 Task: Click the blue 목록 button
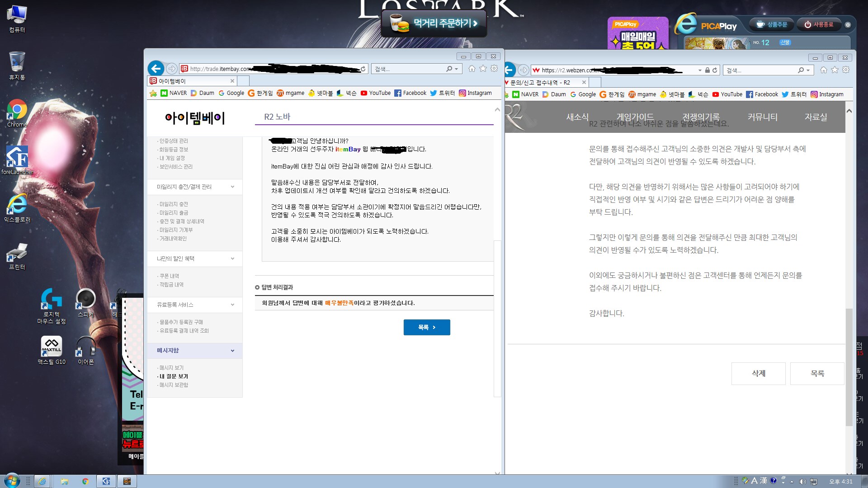click(426, 327)
